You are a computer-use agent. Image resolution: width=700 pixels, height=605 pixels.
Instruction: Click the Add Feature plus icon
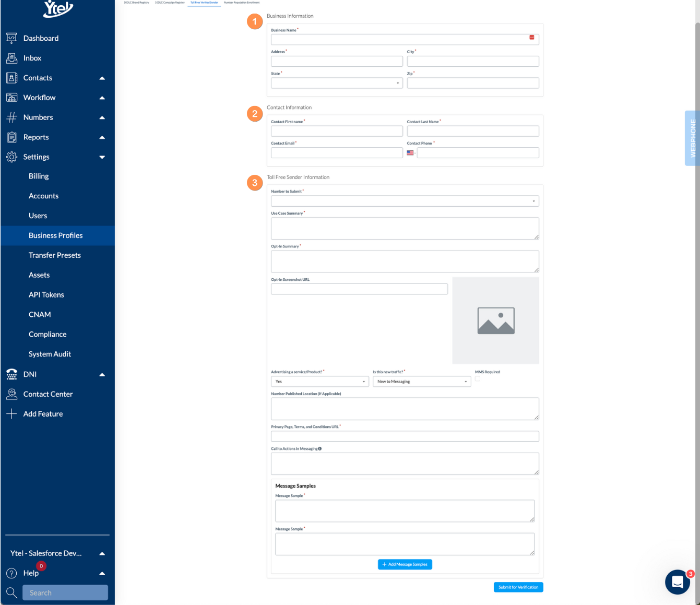point(11,413)
